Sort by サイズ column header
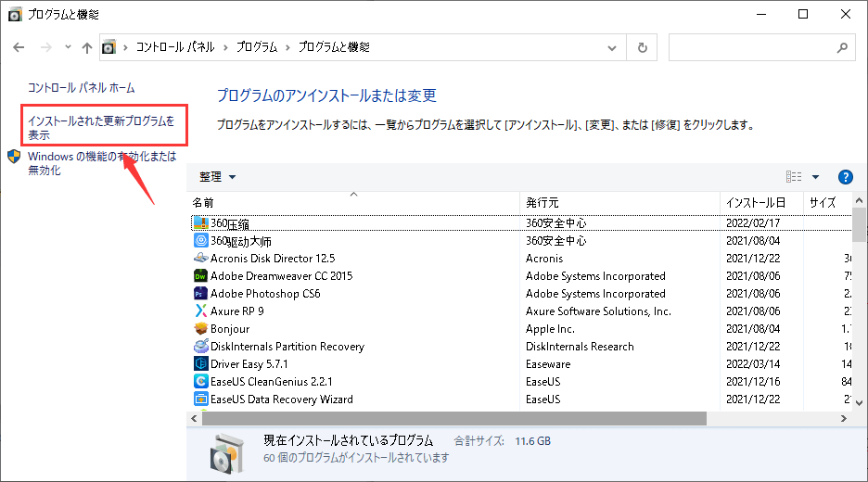The image size is (868, 482). click(x=827, y=203)
